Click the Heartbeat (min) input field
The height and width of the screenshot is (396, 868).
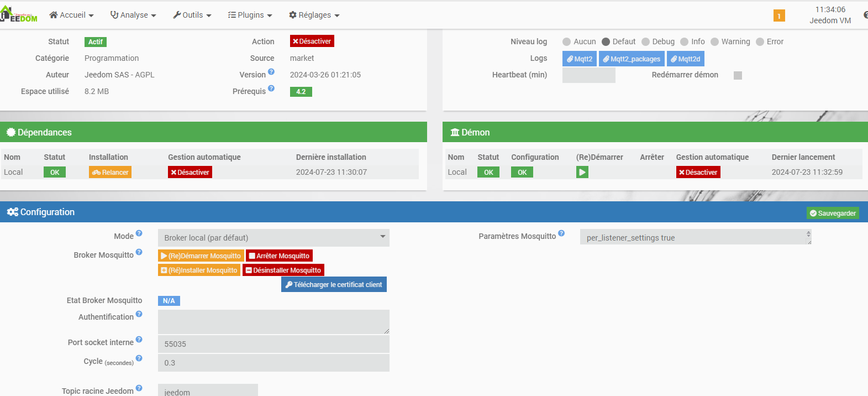tap(589, 75)
